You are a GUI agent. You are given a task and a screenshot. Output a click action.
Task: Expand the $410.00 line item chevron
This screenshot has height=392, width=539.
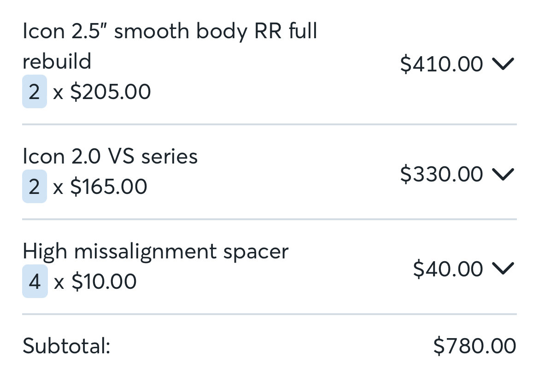(x=503, y=64)
